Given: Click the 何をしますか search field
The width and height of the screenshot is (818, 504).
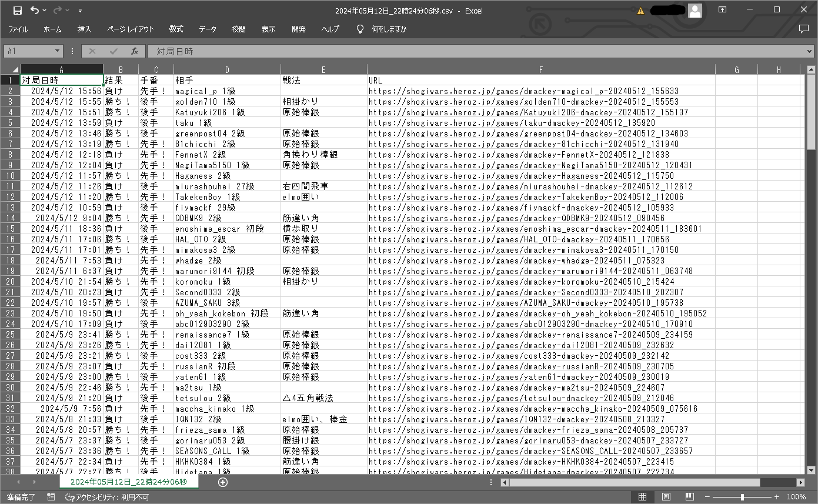Looking at the screenshot, I should point(389,29).
